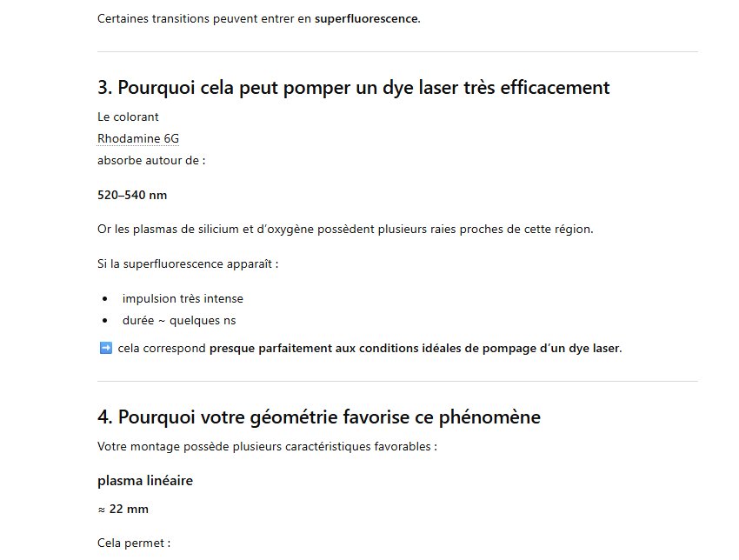Screen dimensions: 739x560
Task: Click the heading "Pourquoi votre géométrie favorise ce phénomène"
Action: tap(318, 417)
